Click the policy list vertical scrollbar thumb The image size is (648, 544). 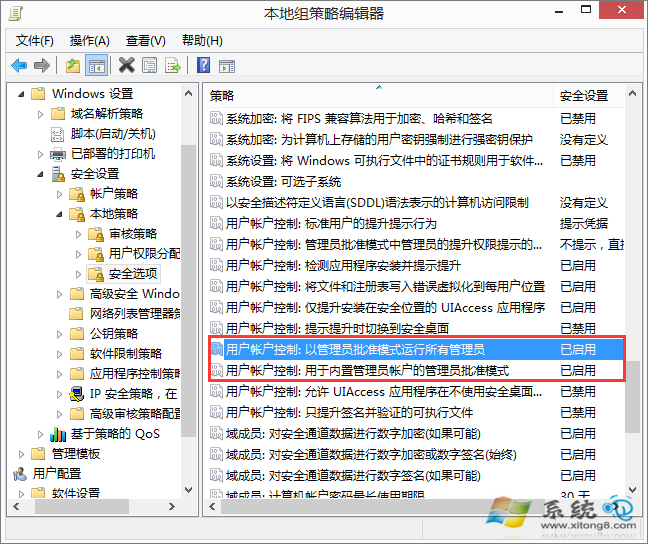[x=632, y=397]
